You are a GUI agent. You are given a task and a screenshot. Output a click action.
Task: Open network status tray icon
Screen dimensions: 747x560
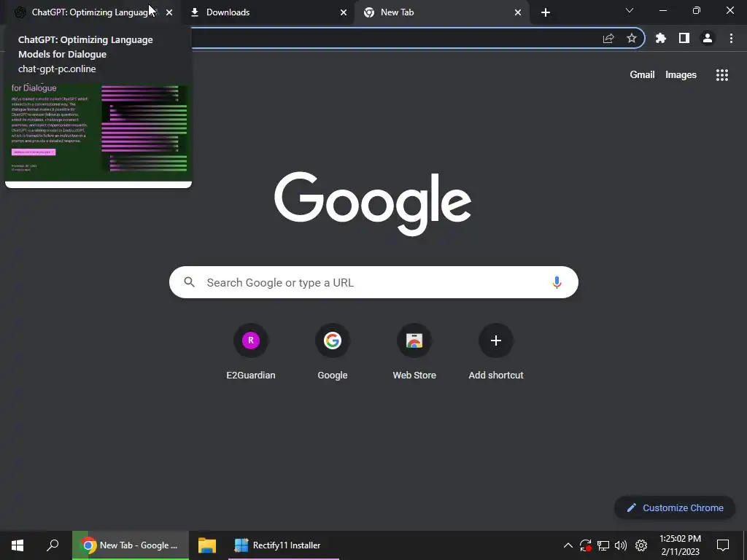[x=603, y=545]
